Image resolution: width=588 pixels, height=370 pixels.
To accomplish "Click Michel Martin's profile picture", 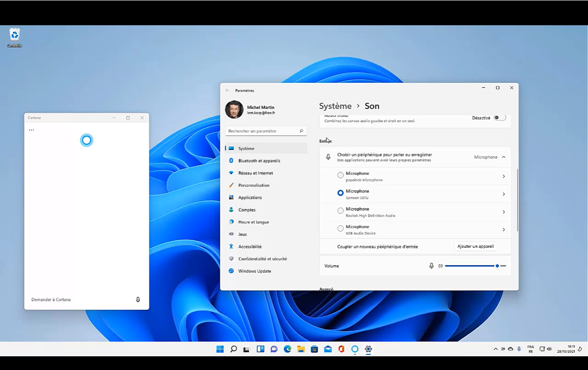I will click(234, 110).
